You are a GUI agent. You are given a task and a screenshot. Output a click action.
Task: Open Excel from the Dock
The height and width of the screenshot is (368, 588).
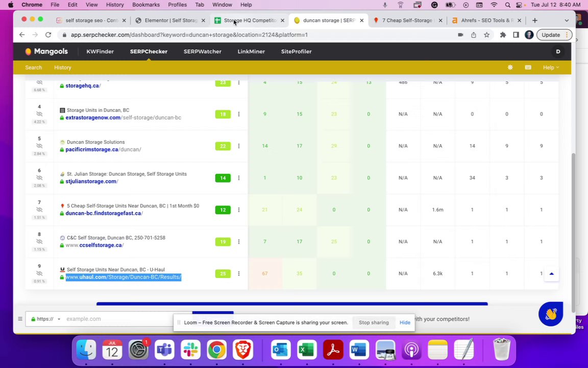[x=307, y=351]
